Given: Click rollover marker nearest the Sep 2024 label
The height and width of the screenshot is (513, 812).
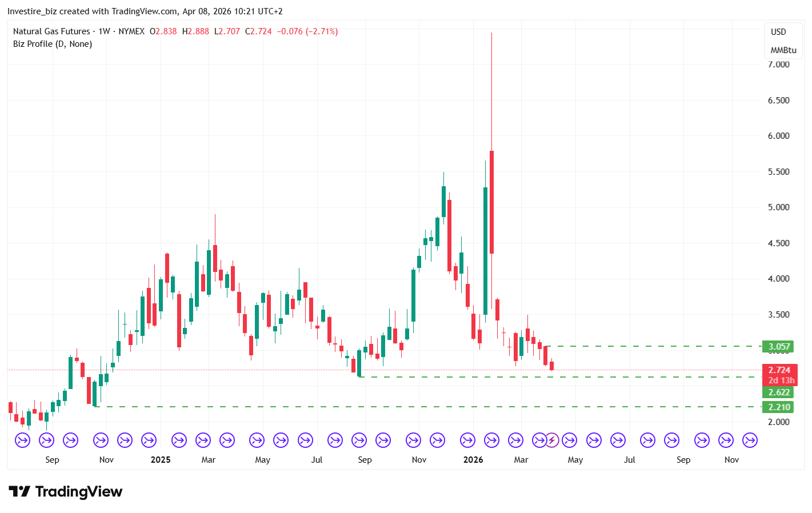Looking at the screenshot, I should point(46,440).
